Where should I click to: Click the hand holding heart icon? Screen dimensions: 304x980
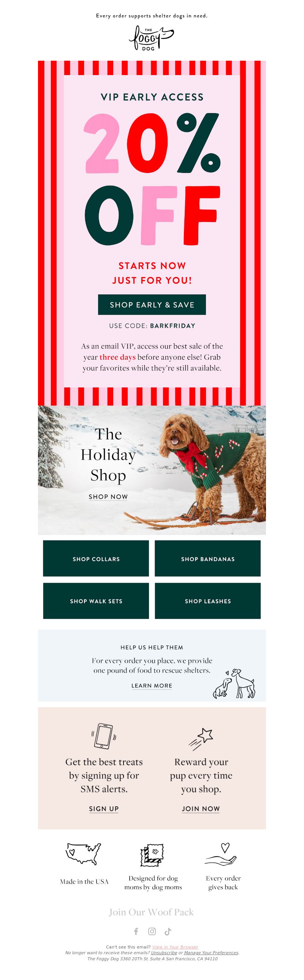222,854
